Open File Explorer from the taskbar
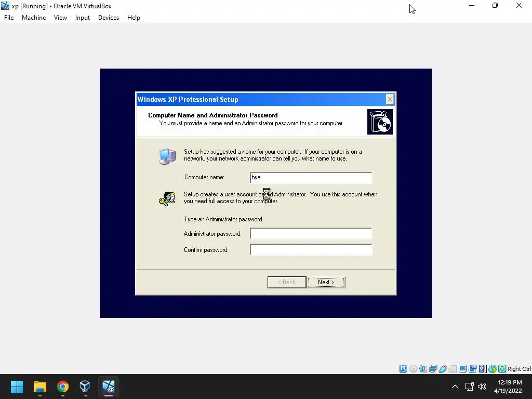This screenshot has height=399, width=532. (39, 387)
